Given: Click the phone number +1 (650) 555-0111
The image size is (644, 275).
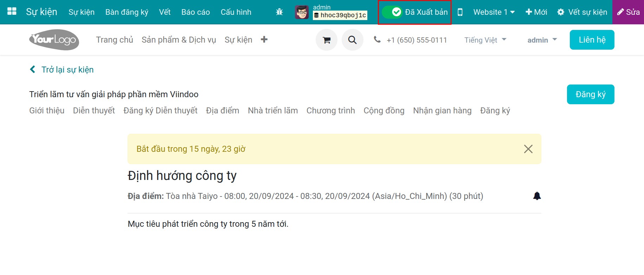Looking at the screenshot, I should tap(417, 40).
